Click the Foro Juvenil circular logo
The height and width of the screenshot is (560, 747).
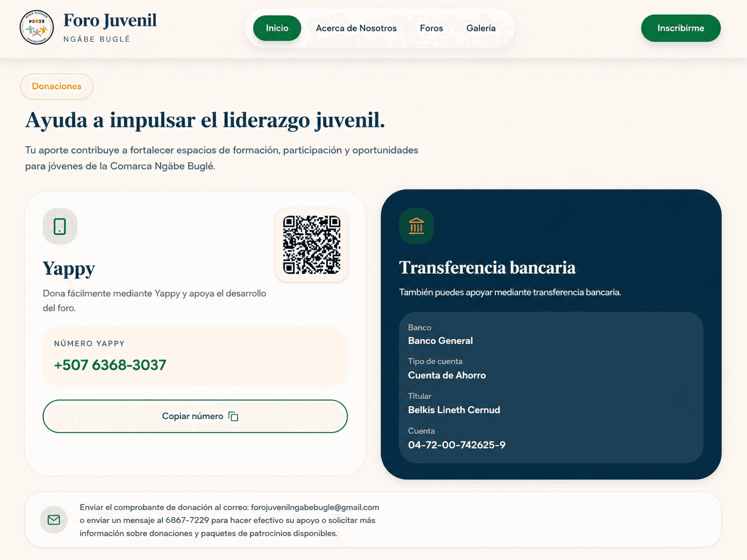pyautogui.click(x=37, y=28)
